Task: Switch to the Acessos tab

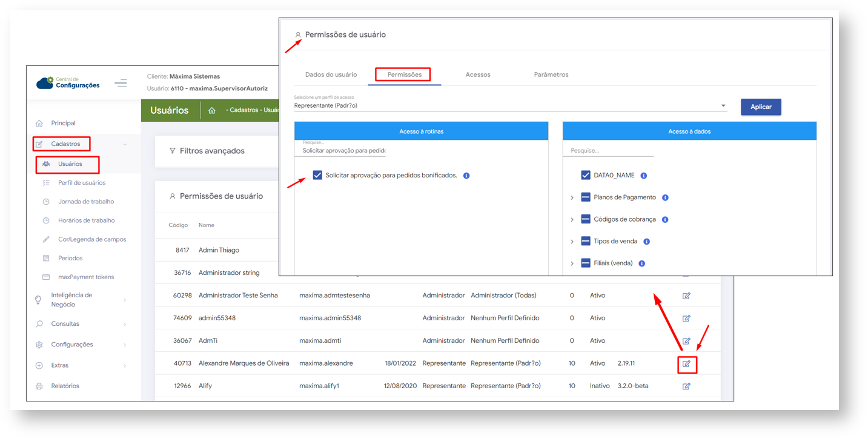Action: [477, 74]
